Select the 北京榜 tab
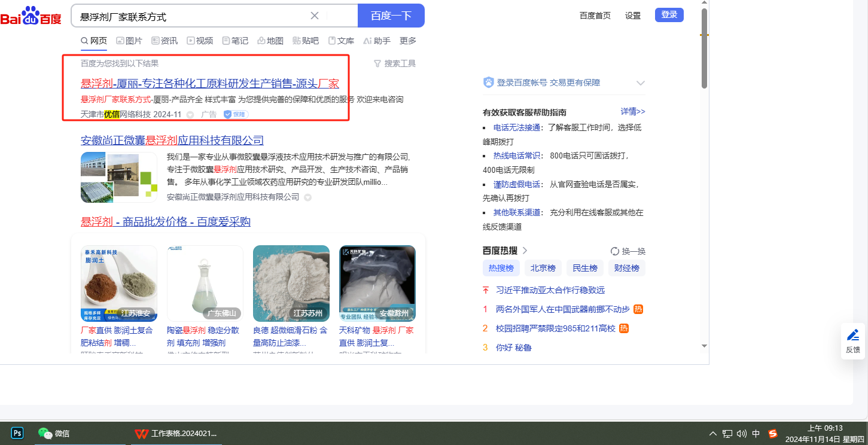Screen dimensions: 868x445 (543, 268)
